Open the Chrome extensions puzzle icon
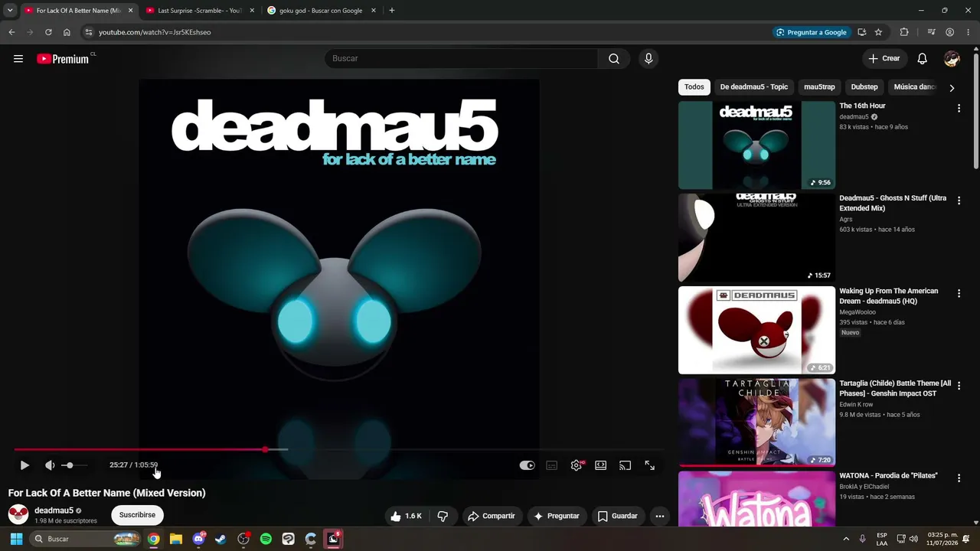The height and width of the screenshot is (551, 980). coord(904,32)
